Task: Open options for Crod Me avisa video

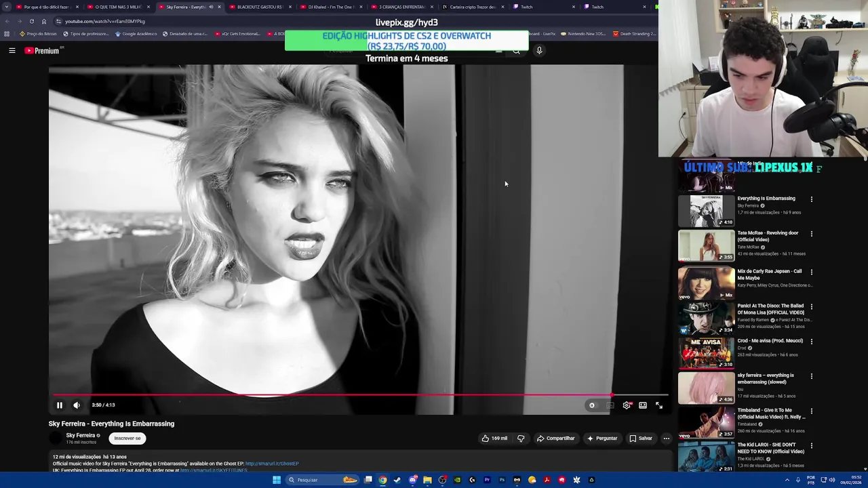Action: click(812, 342)
